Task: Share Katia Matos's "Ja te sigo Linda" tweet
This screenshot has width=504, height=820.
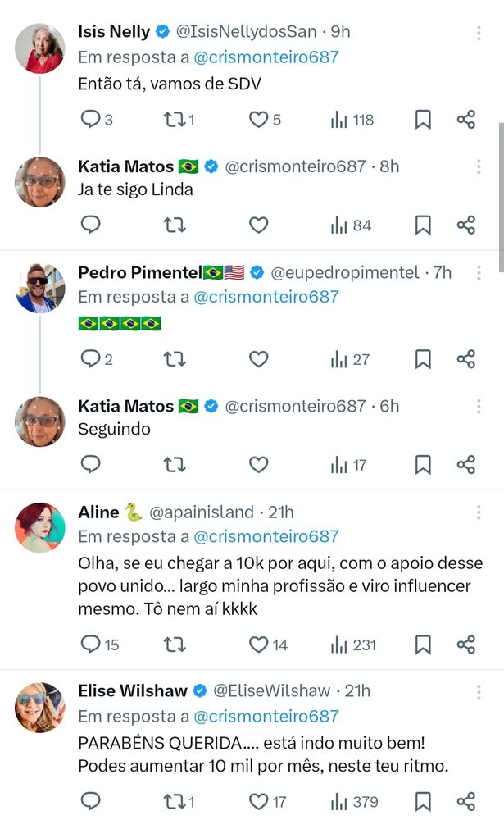Action: 465,225
